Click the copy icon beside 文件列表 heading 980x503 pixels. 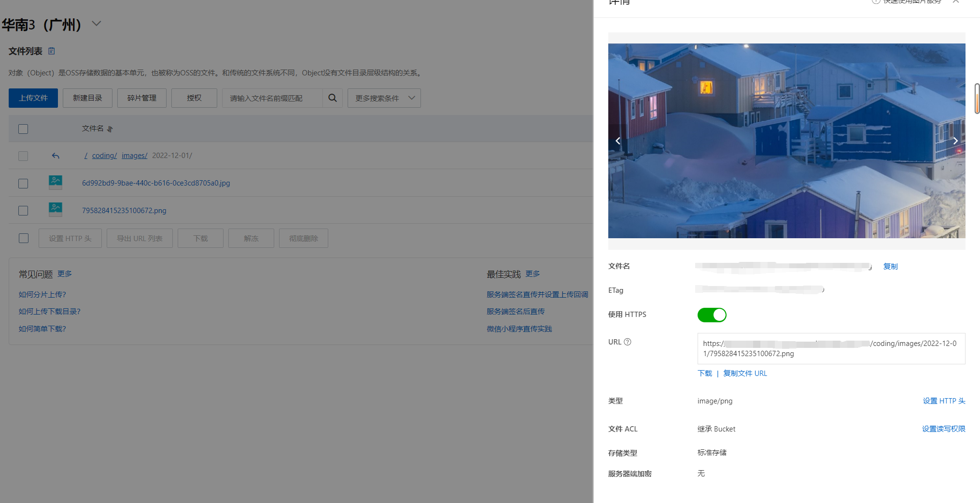(52, 51)
